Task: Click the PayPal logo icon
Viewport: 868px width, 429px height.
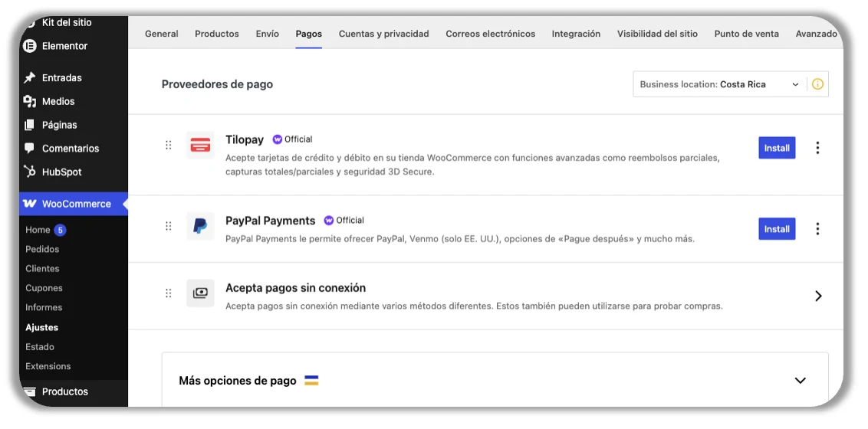Action: (200, 225)
